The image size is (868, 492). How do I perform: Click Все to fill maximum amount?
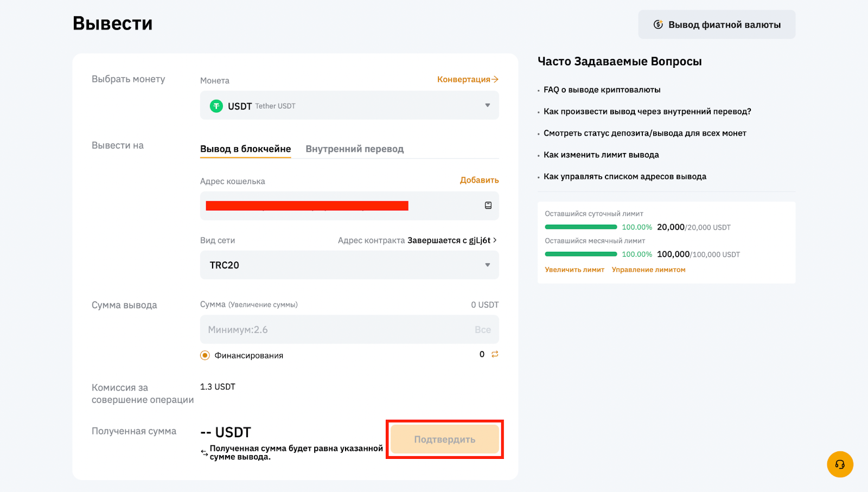pyautogui.click(x=483, y=330)
